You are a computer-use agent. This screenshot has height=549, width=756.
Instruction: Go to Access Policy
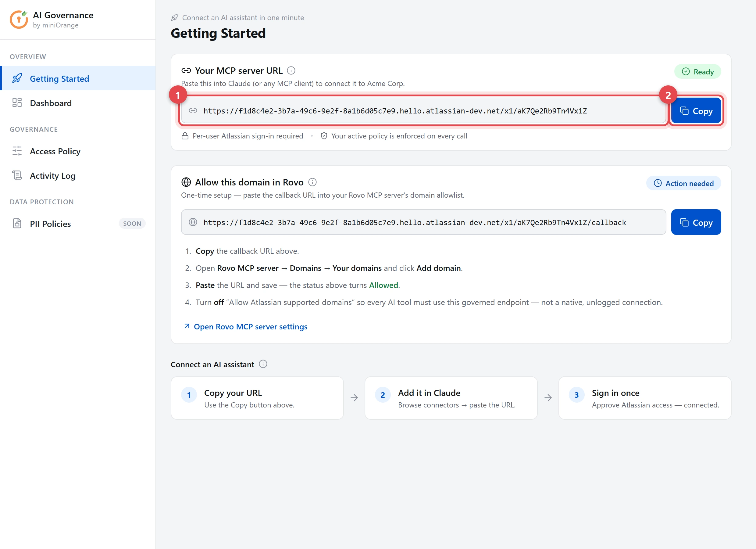point(78,151)
